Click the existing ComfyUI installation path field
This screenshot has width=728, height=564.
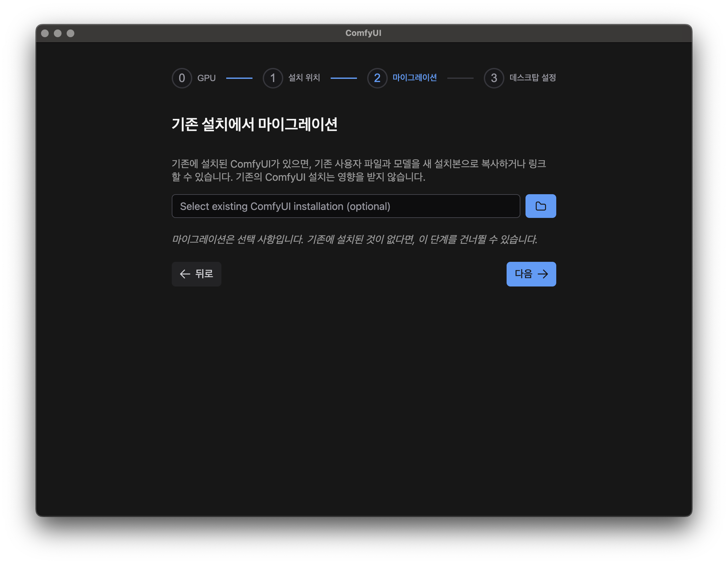pos(345,206)
